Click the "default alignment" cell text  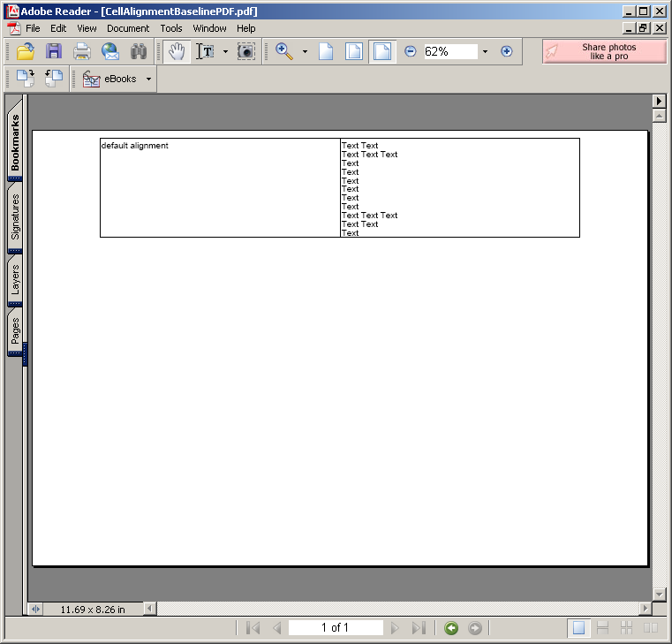(134, 146)
